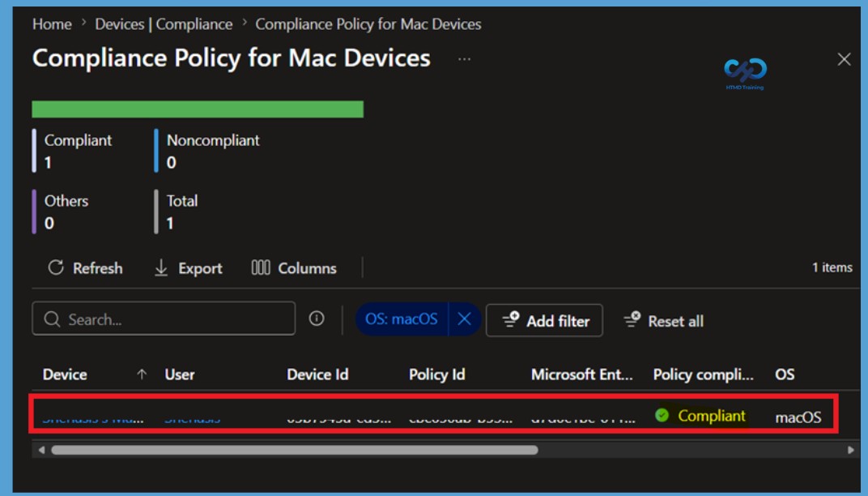Click the horizontal scrollbar thumb

click(295, 450)
